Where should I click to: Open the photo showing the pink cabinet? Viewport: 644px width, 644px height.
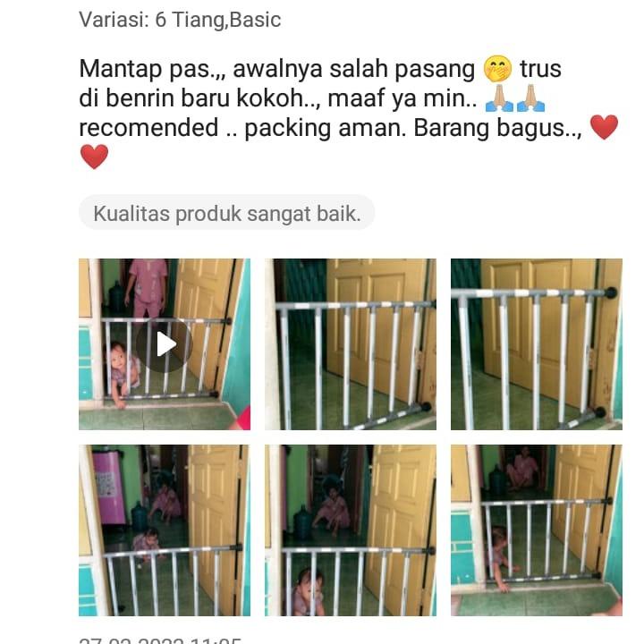(165, 530)
